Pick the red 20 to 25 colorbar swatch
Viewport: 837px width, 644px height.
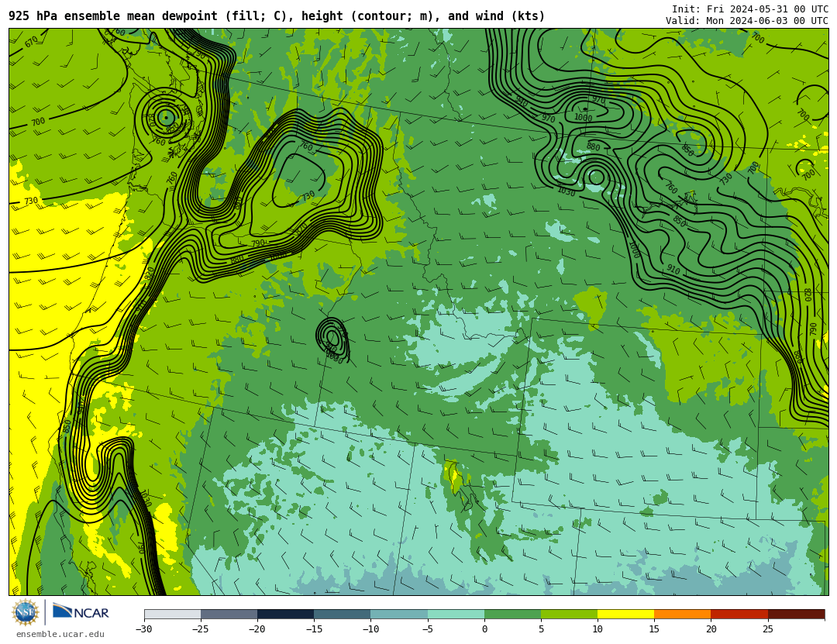pos(739,614)
